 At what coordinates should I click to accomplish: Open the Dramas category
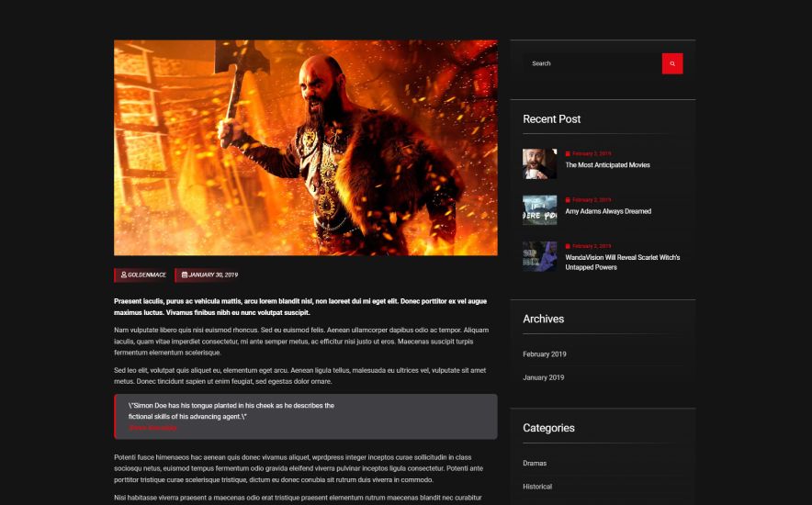[535, 463]
